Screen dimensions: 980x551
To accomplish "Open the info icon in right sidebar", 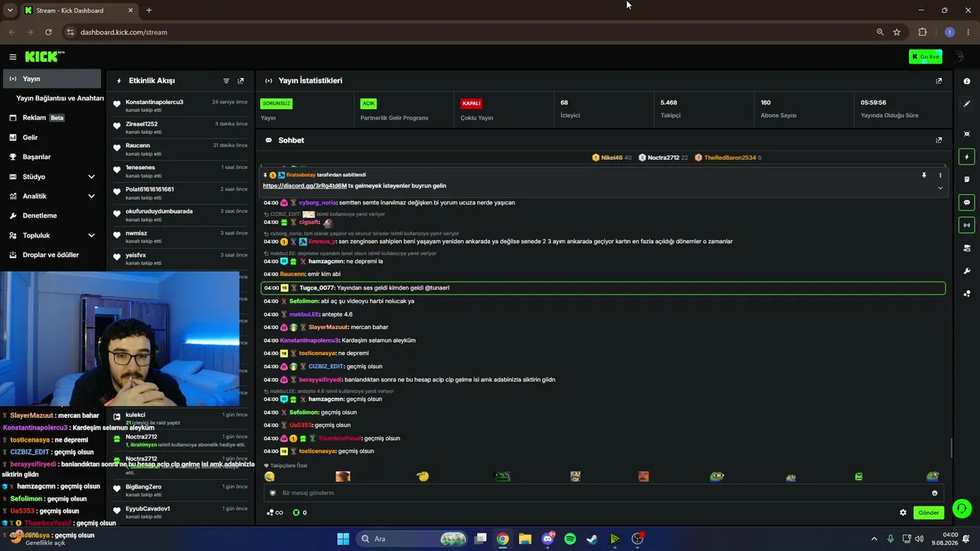I will point(967,81).
